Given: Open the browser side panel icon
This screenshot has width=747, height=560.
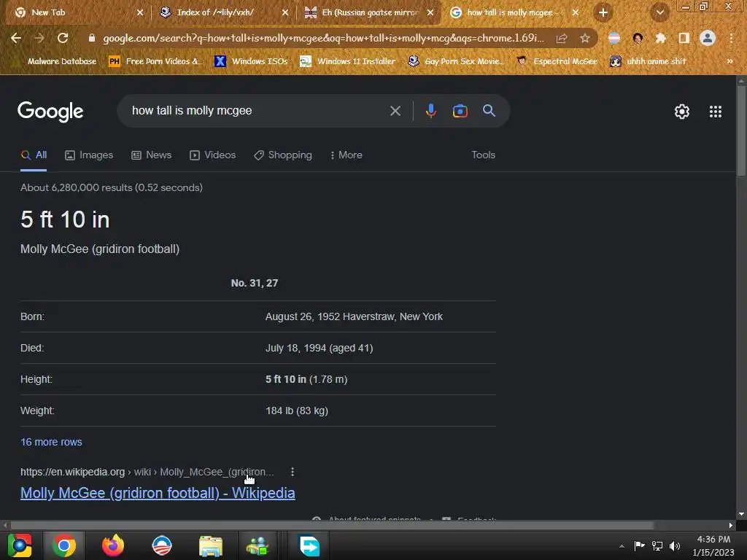Looking at the screenshot, I should 684,38.
